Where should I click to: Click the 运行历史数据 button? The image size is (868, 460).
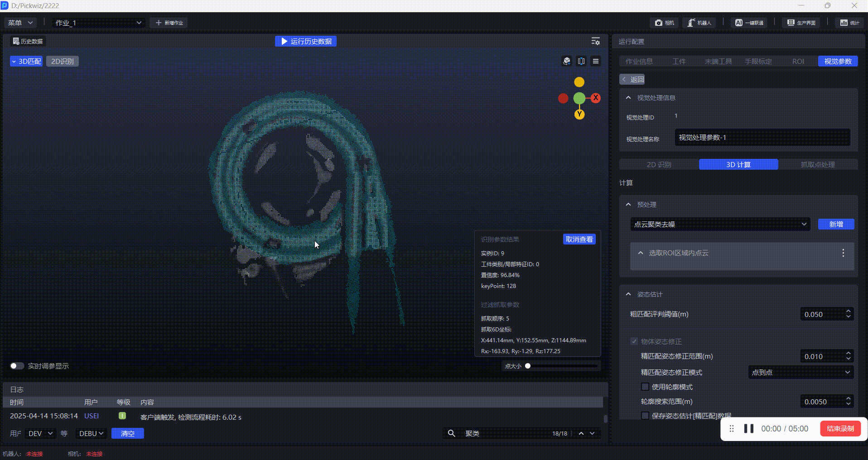tap(306, 41)
